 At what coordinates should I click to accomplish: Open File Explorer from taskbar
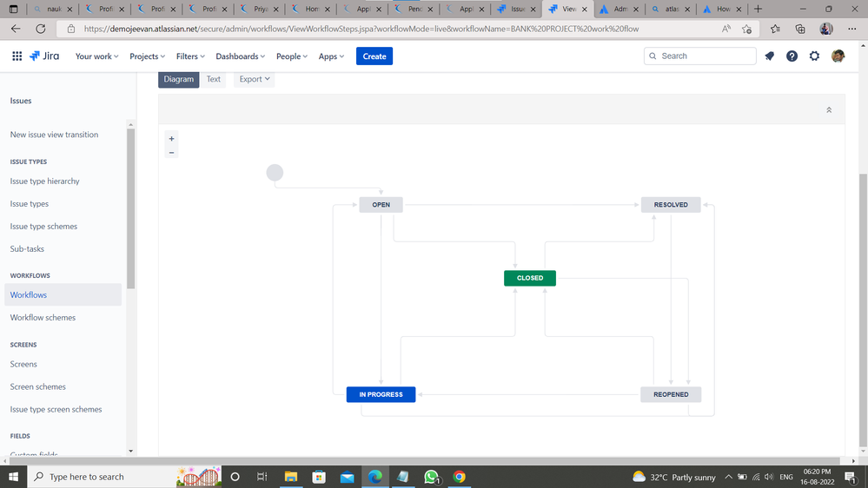coord(290,477)
